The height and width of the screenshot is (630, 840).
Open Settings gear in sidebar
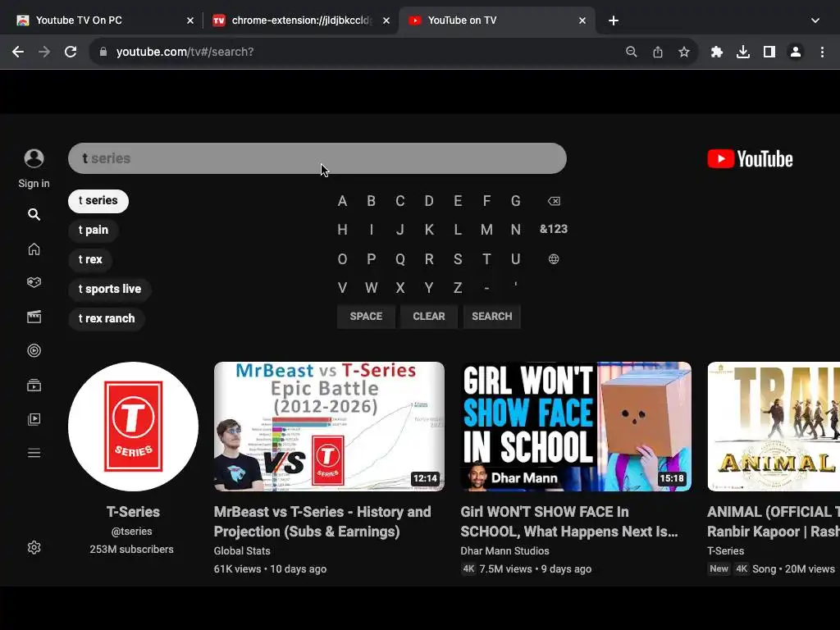point(34,547)
